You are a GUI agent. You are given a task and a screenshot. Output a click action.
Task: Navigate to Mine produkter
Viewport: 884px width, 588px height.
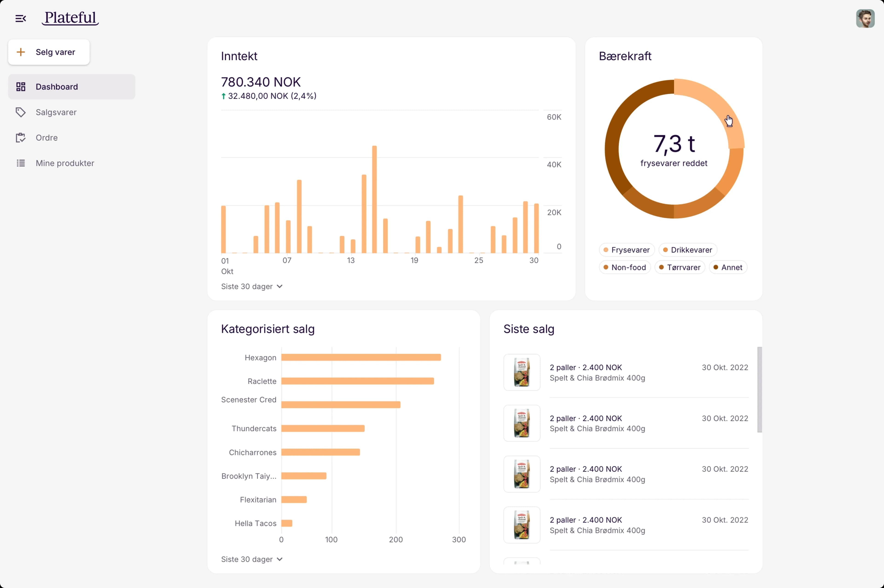click(72, 163)
